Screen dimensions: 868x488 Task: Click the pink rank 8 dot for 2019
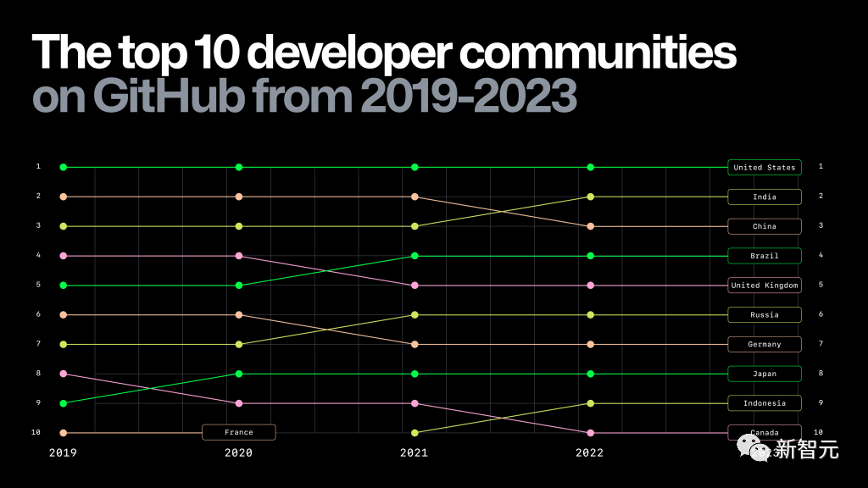64,374
